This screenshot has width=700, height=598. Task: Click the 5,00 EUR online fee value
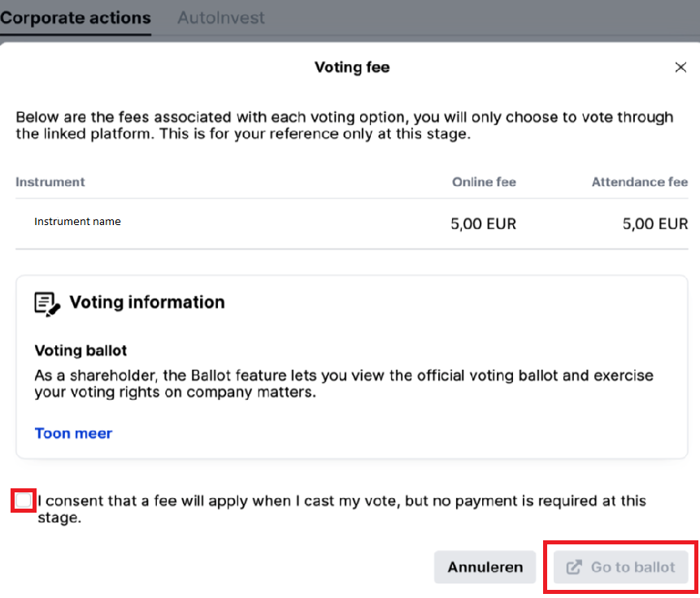point(483,223)
